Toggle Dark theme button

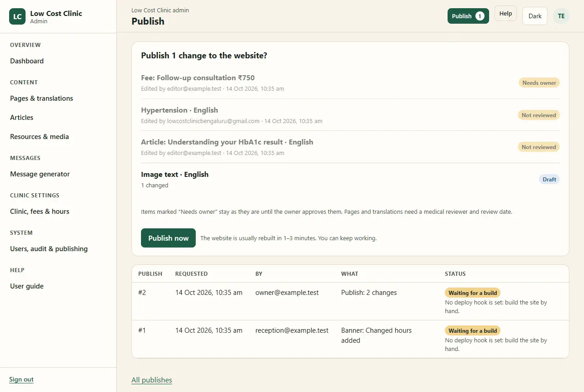[x=535, y=16]
